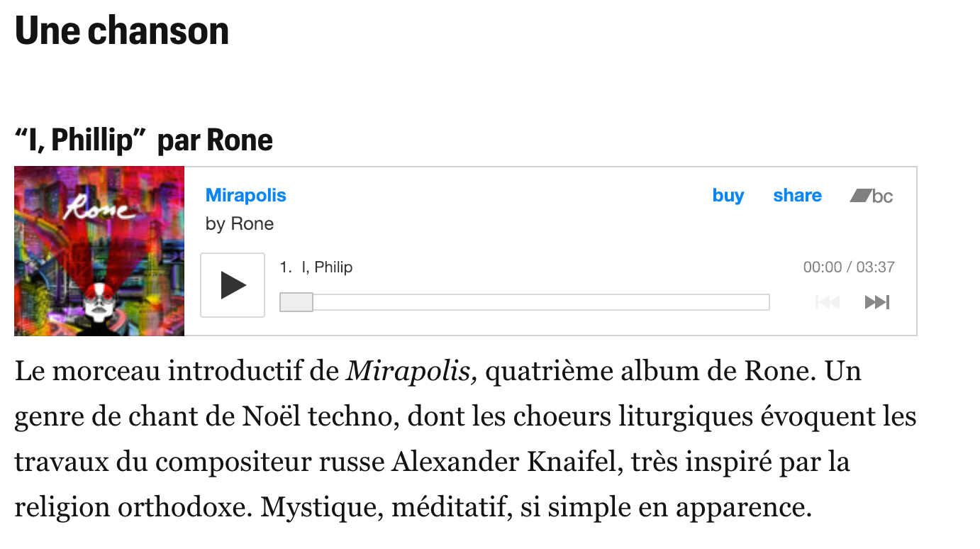This screenshot has width=980, height=549.
Task: Click the "by Rone" artist text
Action: click(x=240, y=224)
